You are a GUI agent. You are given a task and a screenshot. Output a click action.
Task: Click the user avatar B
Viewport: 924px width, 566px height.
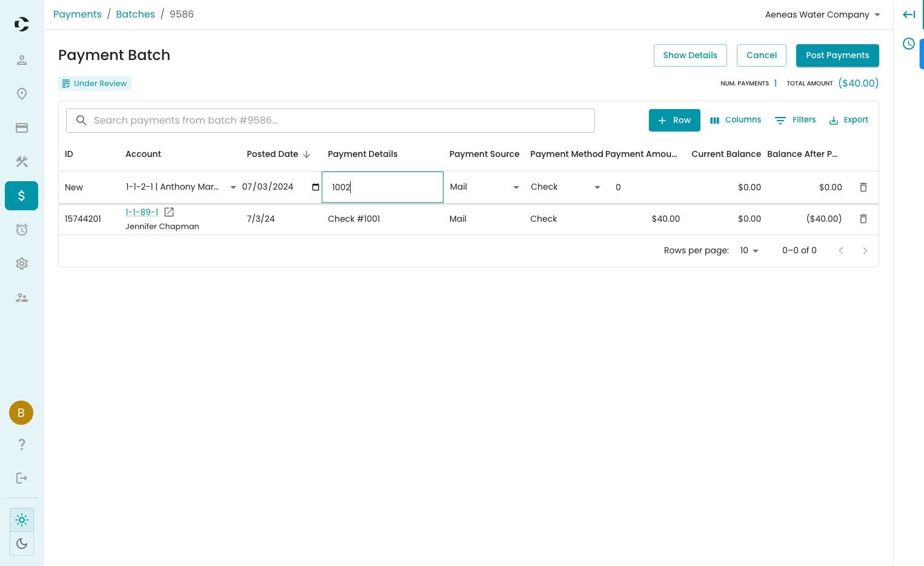[x=21, y=413]
